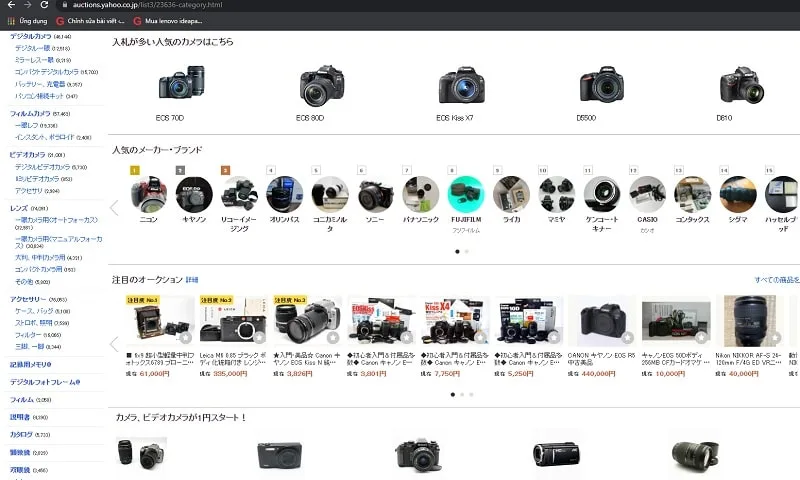
Task: Star the 440,000円 Canon EOS R5 item
Action: coord(628,338)
